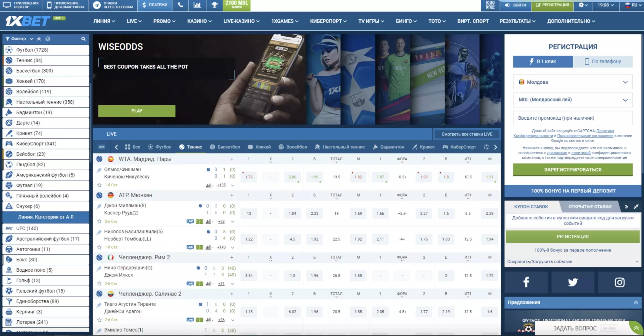Switch to По телефону registration tab
Screen dimensions: 644x336
tap(603, 62)
